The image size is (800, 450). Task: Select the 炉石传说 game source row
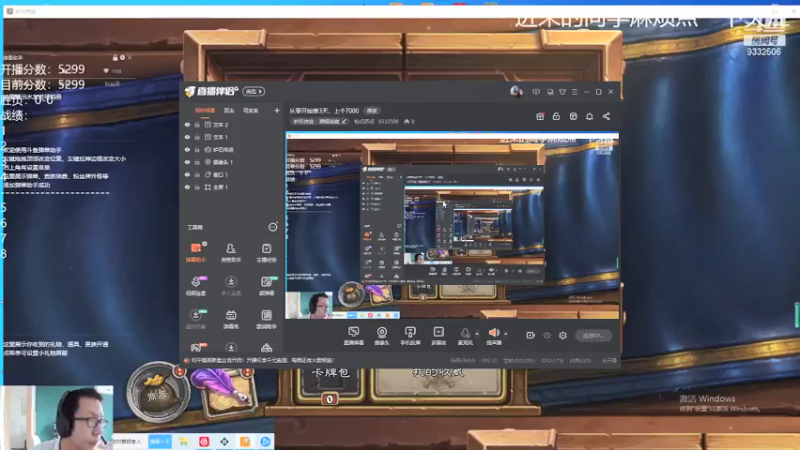[x=232, y=150]
